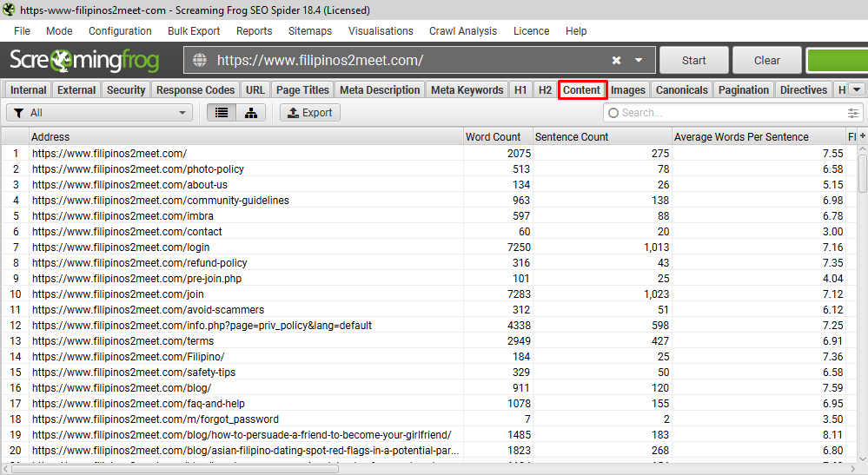
Task: Open the Reports menu
Action: click(254, 31)
